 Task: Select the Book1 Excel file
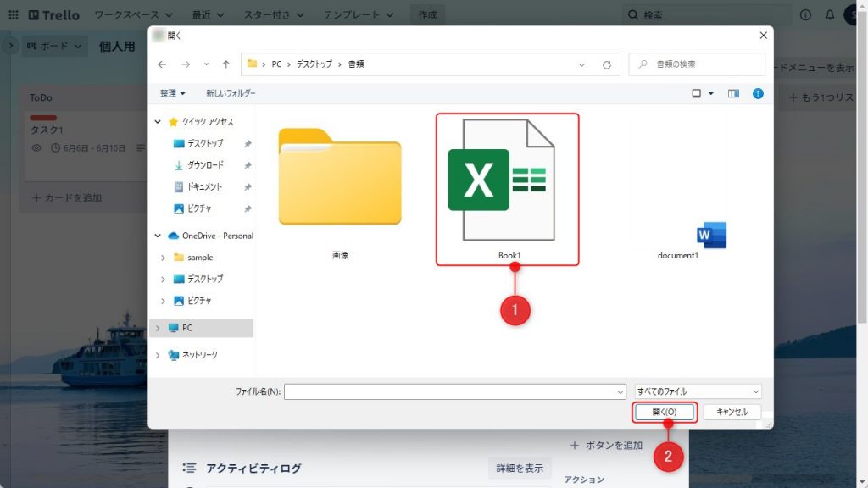tap(508, 189)
